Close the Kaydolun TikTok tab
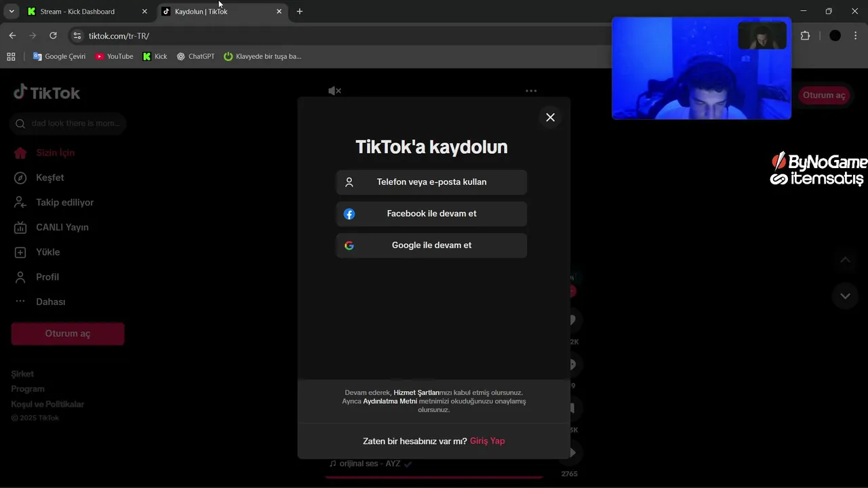Viewport: 868px width, 488px height. (279, 12)
